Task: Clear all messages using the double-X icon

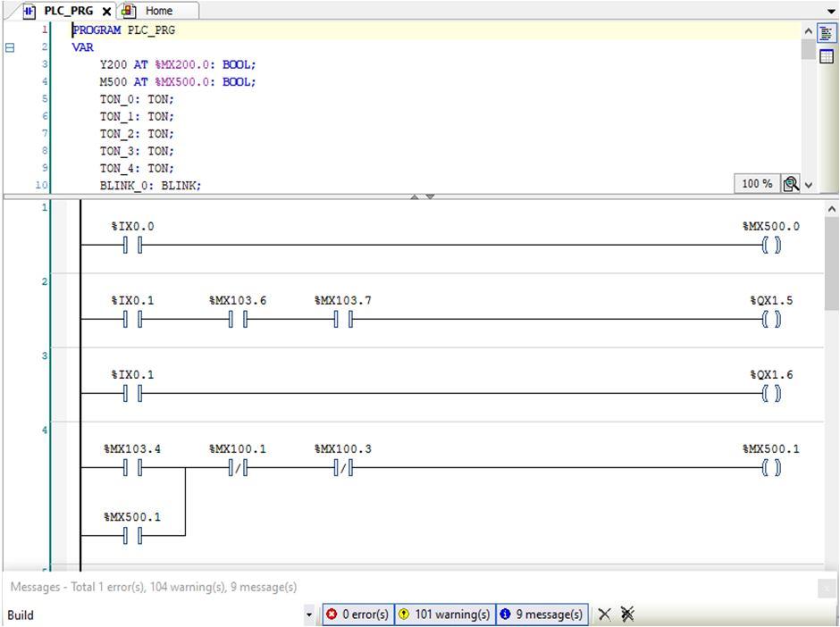Action: click(x=627, y=614)
